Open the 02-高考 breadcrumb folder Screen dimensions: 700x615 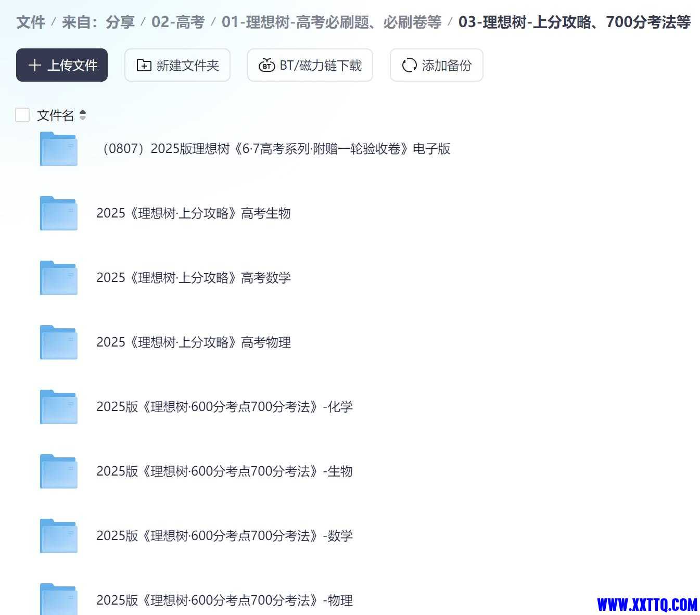(x=178, y=22)
